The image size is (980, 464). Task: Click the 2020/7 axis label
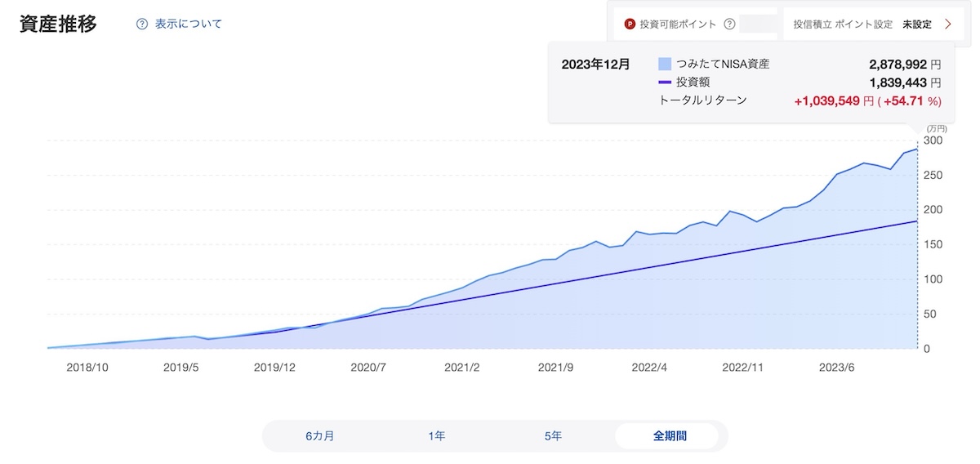(368, 368)
